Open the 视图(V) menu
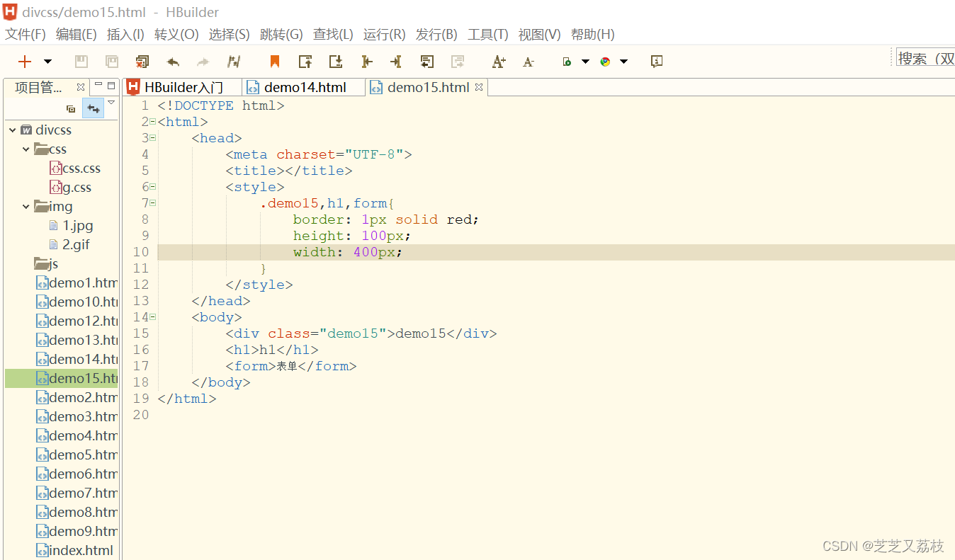 point(540,34)
